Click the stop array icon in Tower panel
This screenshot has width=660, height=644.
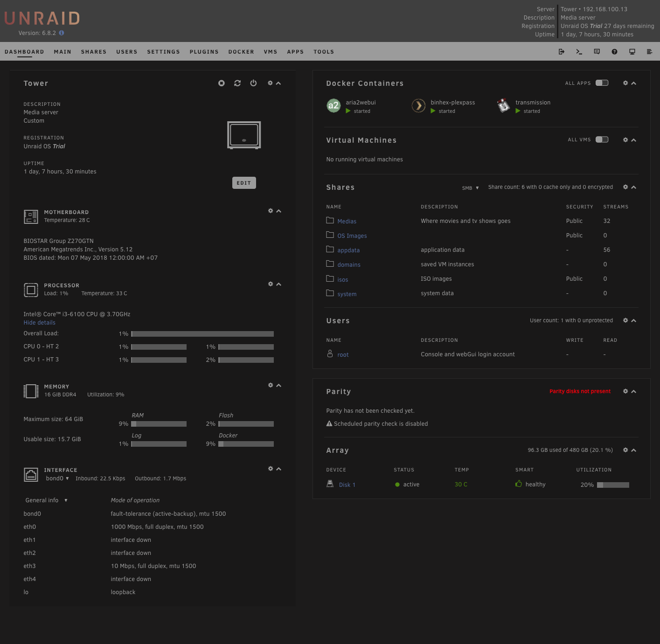coord(222,83)
